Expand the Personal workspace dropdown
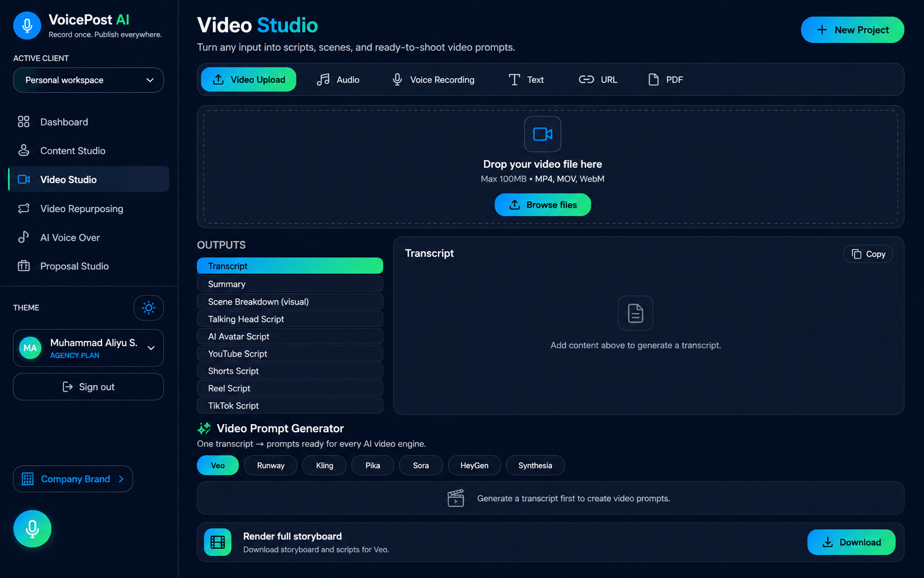 point(89,80)
